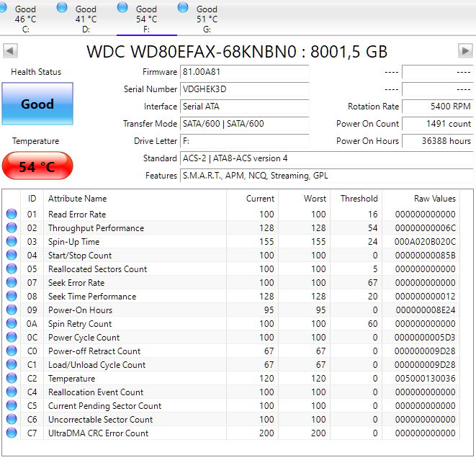The height and width of the screenshot is (460, 476).
Task: Click status orb of Seek Error Rate row
Action: pos(12,282)
